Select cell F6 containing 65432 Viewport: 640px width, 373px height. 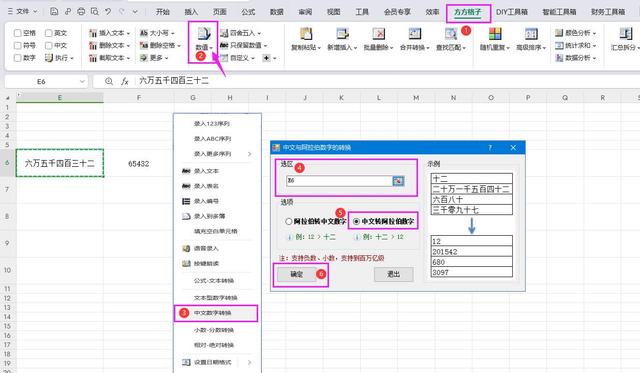[x=139, y=163]
